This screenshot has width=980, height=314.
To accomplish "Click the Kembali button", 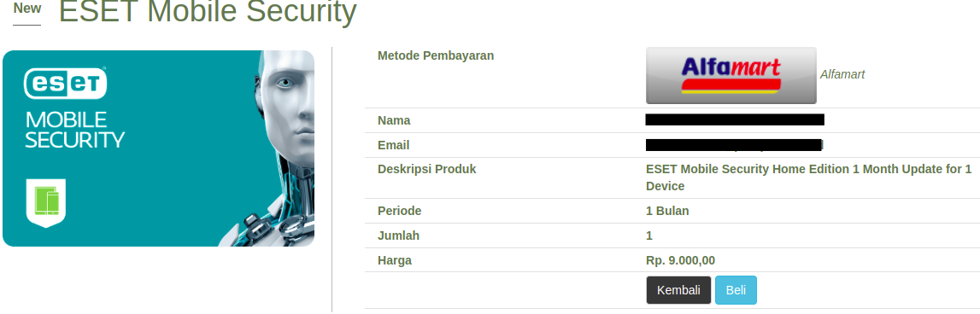I will click(678, 290).
